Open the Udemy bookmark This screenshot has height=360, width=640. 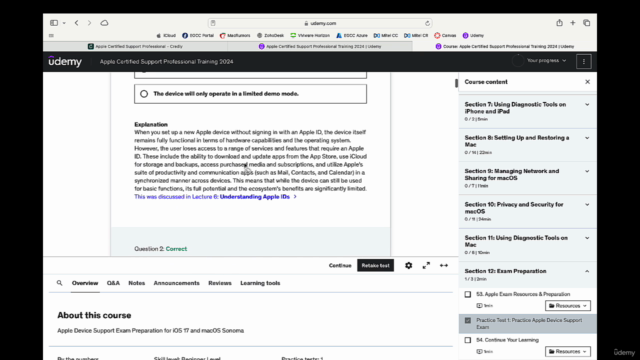(473, 36)
